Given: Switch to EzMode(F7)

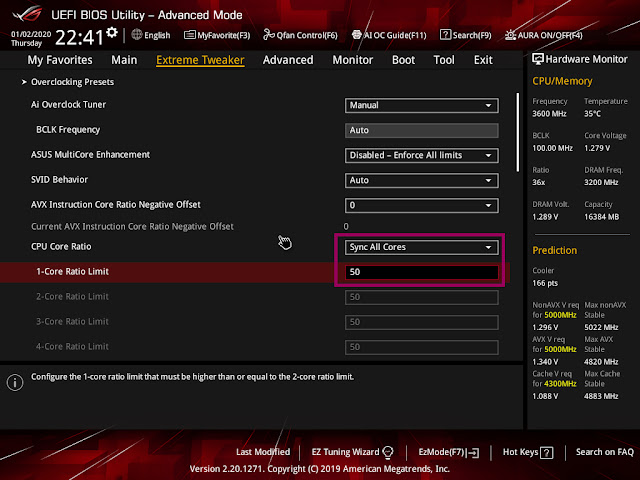Looking at the screenshot, I should (449, 452).
